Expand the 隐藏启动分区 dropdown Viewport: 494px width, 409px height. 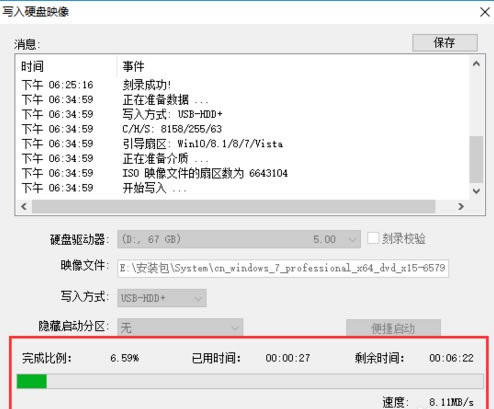pyautogui.click(x=180, y=328)
